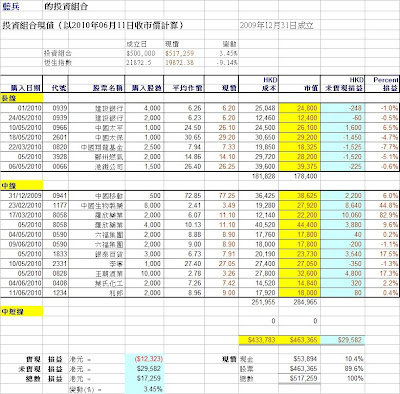The image size is (400, 394).
Task: Click the cash value $53,894
Action: click(300, 359)
